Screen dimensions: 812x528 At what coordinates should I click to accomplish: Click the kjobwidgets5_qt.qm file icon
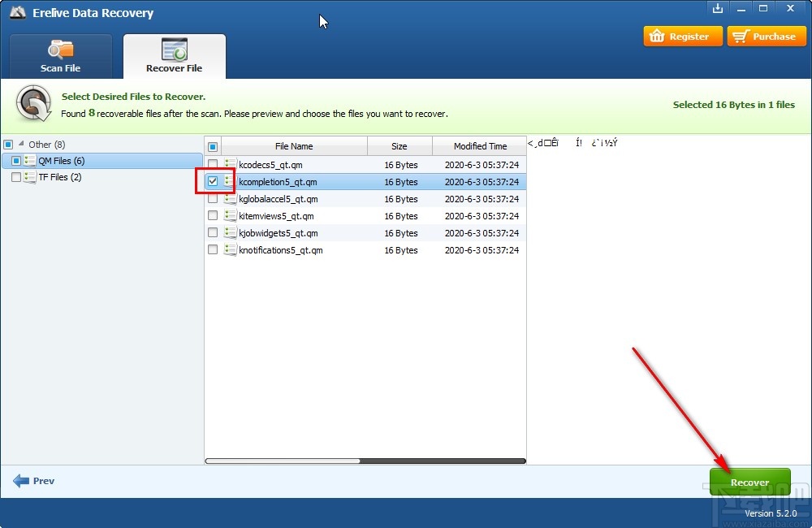pos(230,232)
